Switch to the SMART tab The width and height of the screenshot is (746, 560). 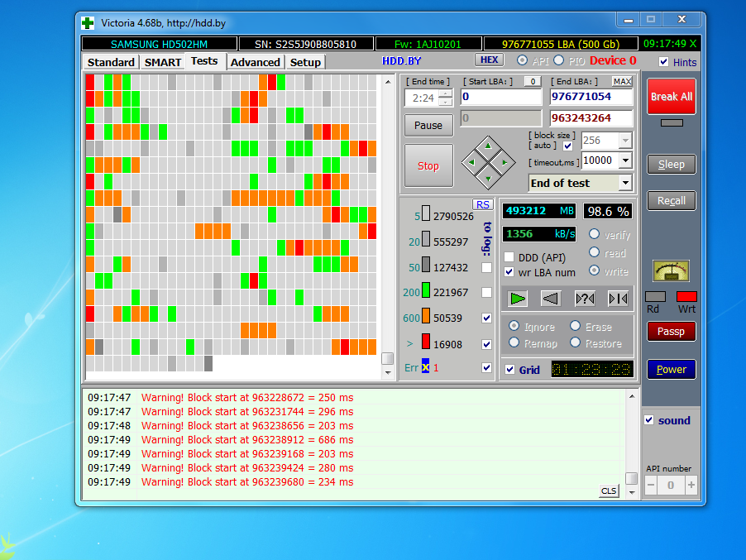click(x=163, y=62)
